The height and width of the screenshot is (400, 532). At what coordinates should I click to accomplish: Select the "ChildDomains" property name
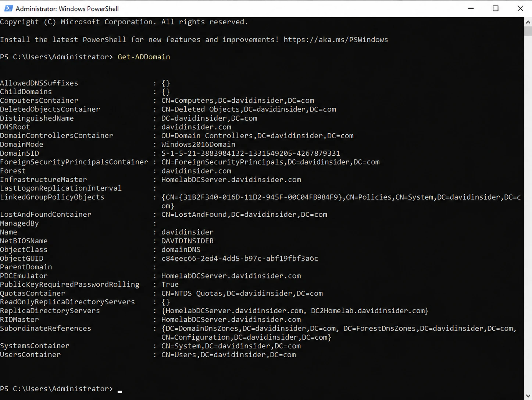[x=26, y=92]
